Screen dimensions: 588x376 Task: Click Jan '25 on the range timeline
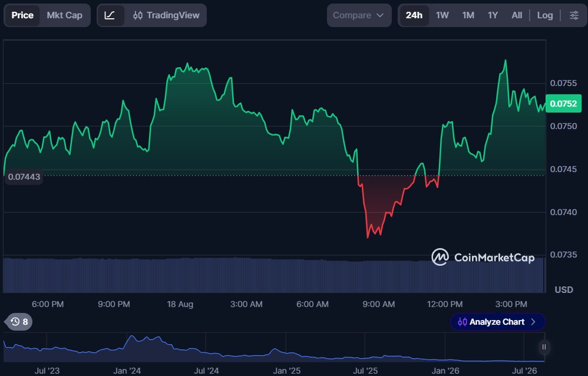tap(286, 371)
